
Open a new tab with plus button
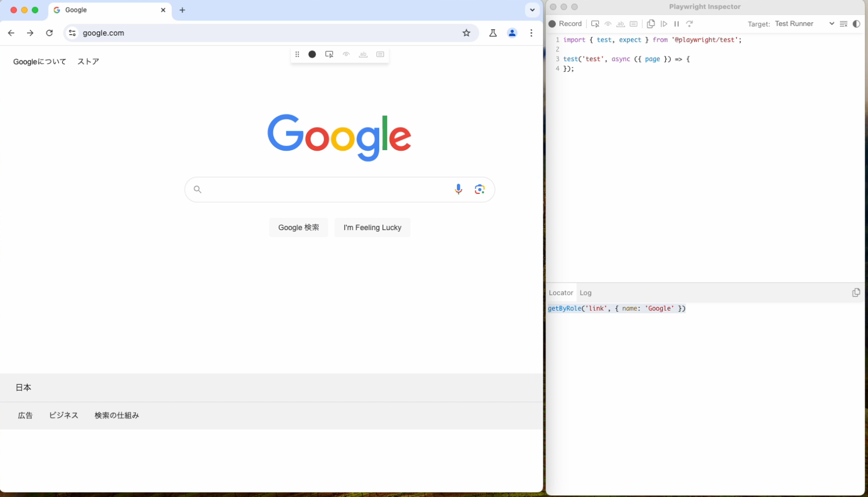point(183,10)
